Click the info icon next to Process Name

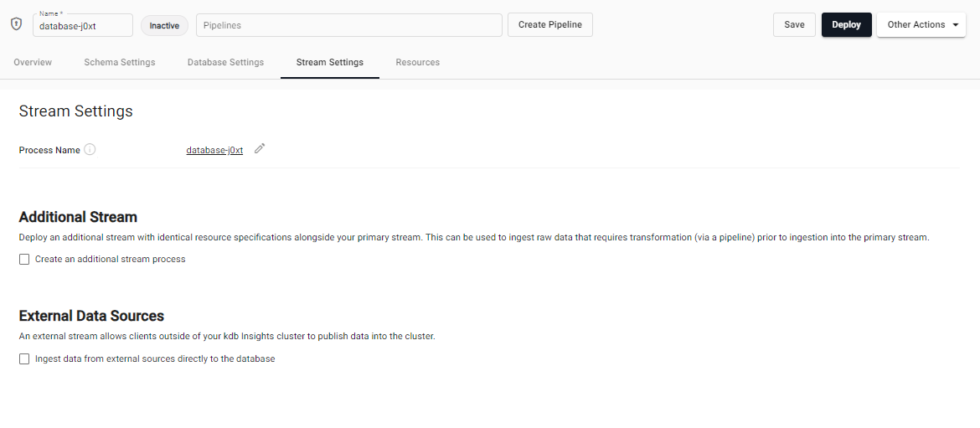click(90, 150)
